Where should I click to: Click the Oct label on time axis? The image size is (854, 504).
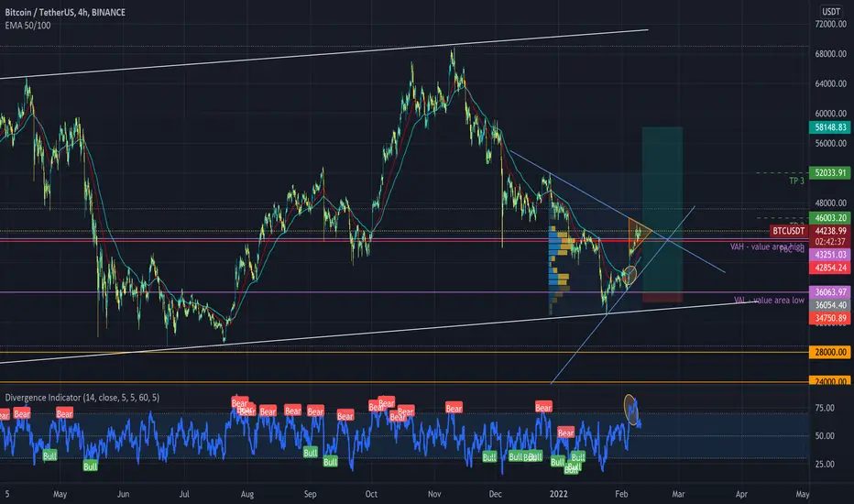click(371, 494)
